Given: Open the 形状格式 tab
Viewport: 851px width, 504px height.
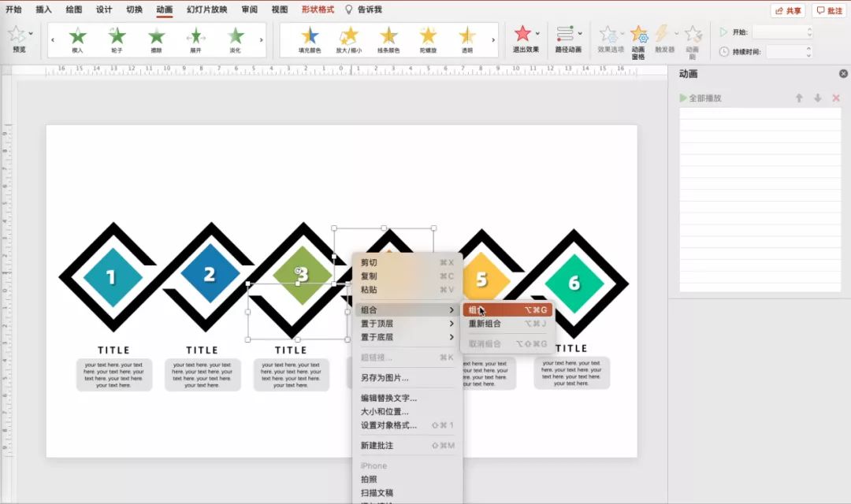Looking at the screenshot, I should [x=318, y=9].
